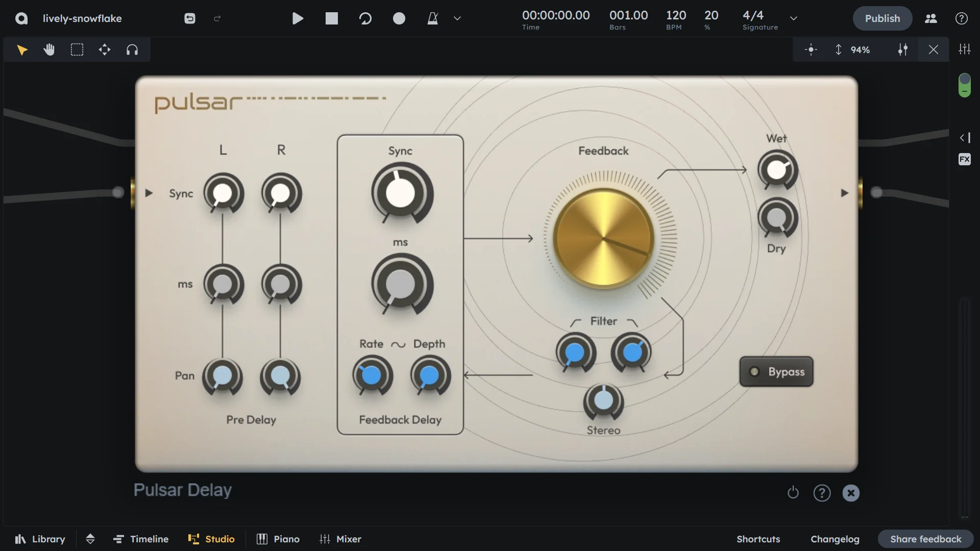Select the marquee selection tool
Viewport: 980px width, 551px height.
(77, 49)
